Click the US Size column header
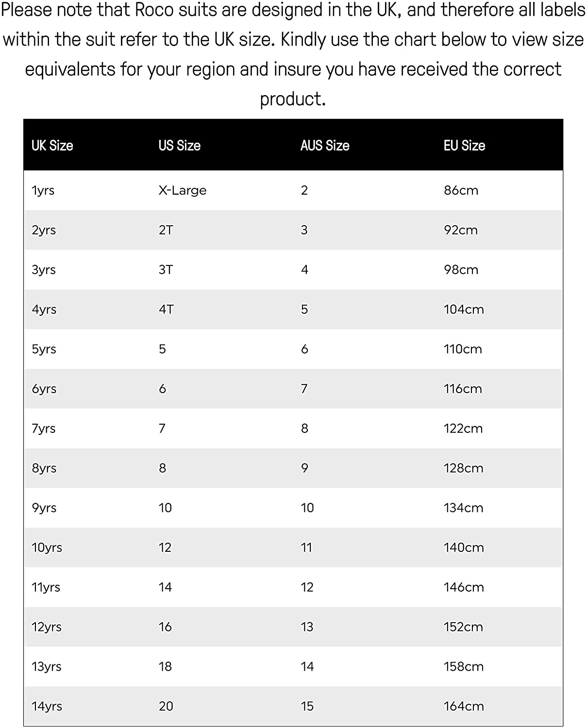This screenshot has height=728, width=587. (x=179, y=145)
